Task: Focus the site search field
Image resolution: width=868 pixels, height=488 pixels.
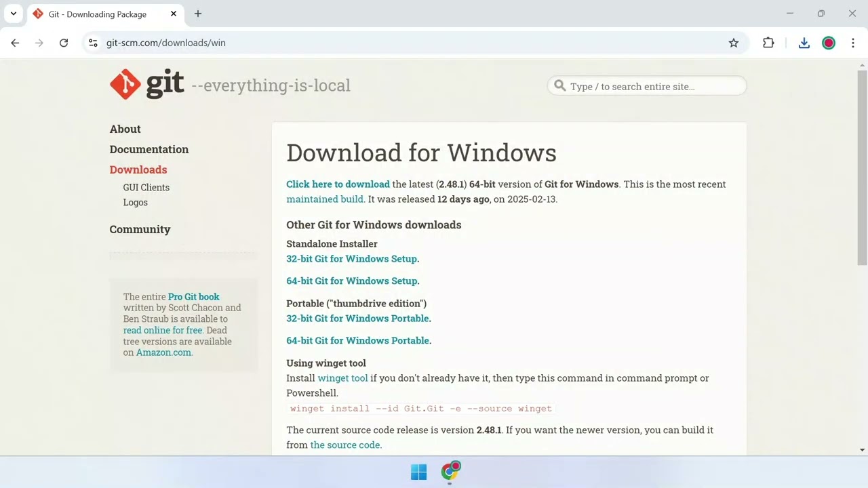Action: point(647,86)
